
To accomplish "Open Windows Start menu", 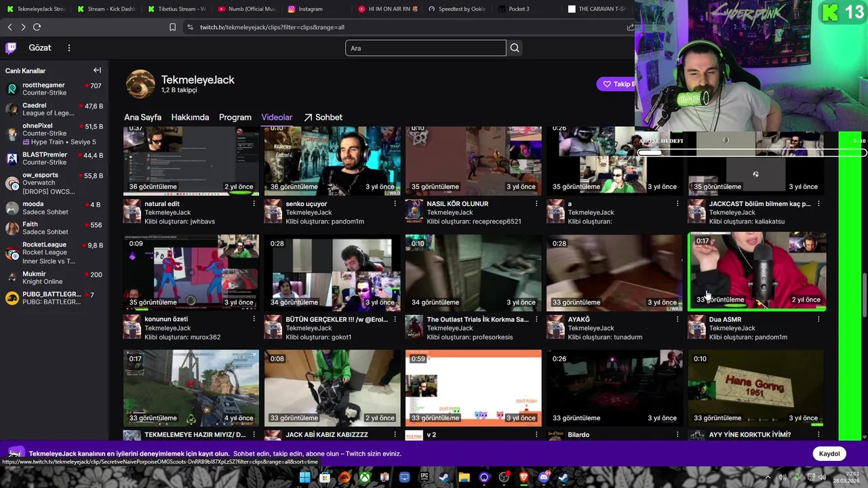I will click(x=304, y=478).
